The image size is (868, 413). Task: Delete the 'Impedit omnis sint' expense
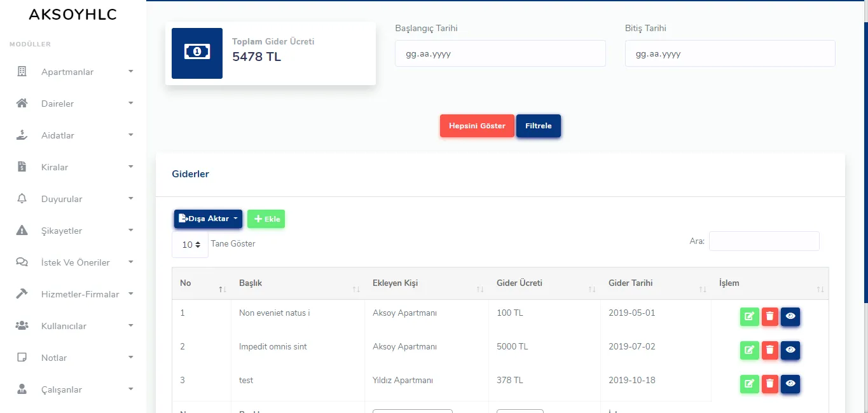coord(770,350)
